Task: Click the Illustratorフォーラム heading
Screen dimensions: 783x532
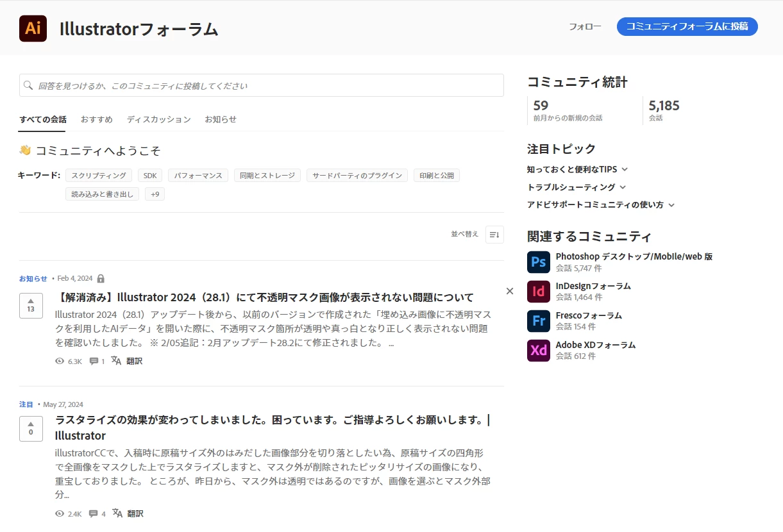Action: (139, 29)
